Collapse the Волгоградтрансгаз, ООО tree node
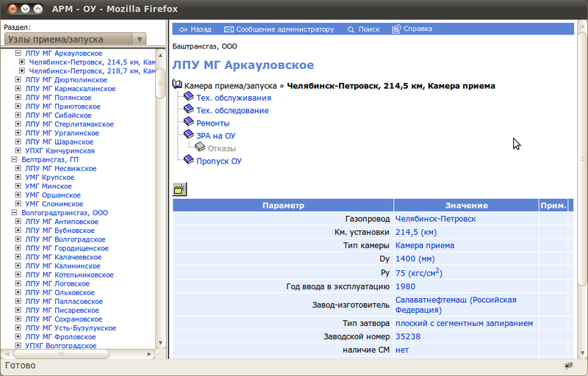Viewport: 588px width, 376px height. (14, 213)
